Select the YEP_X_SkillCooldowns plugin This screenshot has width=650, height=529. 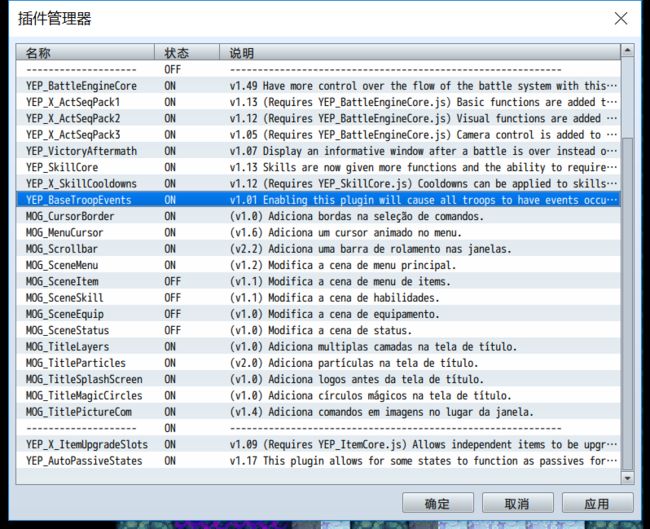click(x=318, y=184)
